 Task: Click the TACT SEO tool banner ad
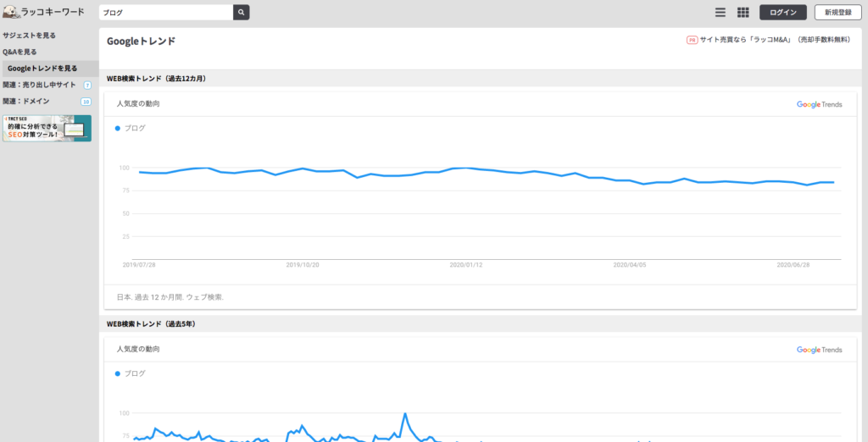coord(47,129)
